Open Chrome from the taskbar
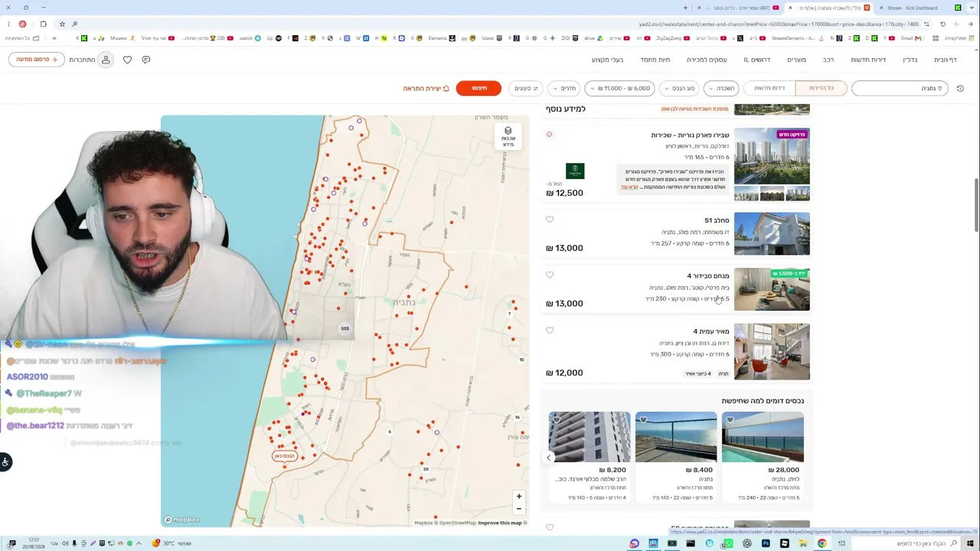The width and height of the screenshot is (980, 551). coord(822,543)
